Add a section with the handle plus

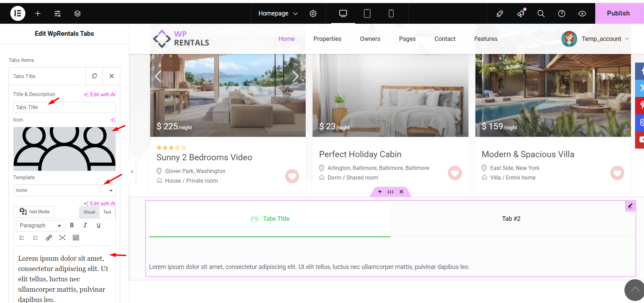click(380, 192)
